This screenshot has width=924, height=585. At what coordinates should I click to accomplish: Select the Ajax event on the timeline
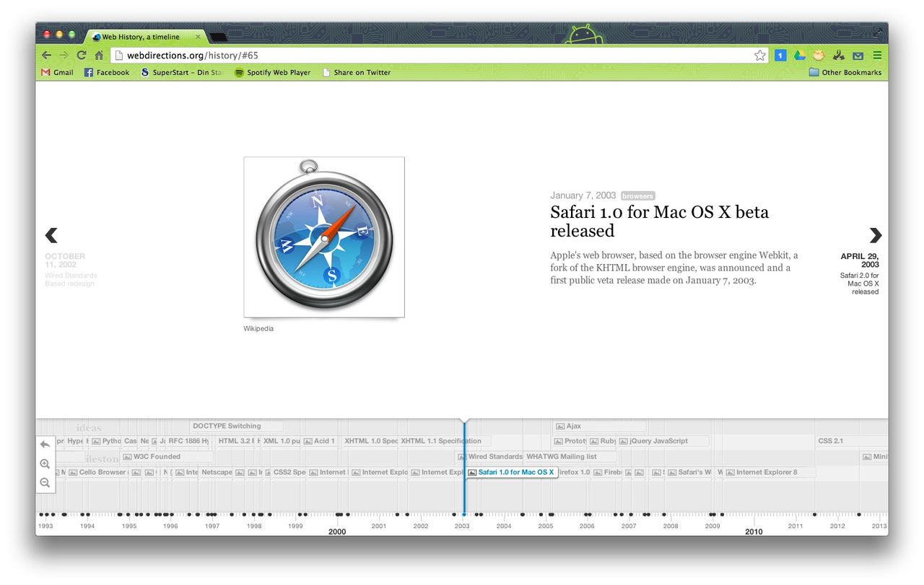click(x=574, y=426)
